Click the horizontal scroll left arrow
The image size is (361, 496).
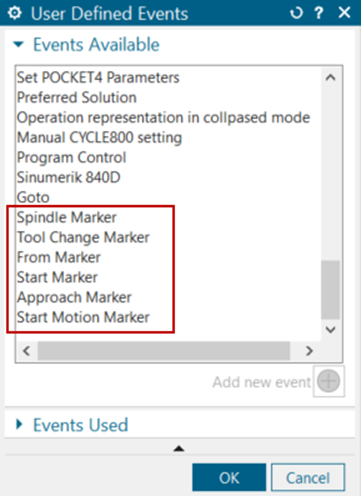click(x=26, y=351)
